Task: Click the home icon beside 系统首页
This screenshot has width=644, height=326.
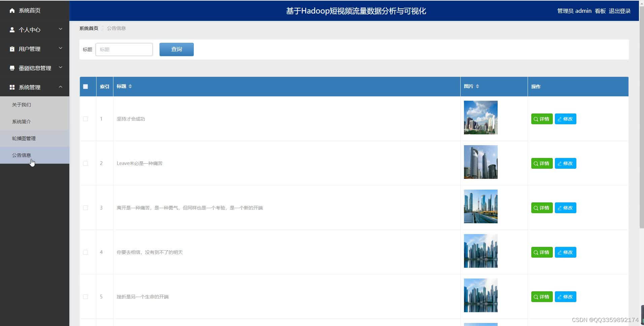Action: [12, 10]
